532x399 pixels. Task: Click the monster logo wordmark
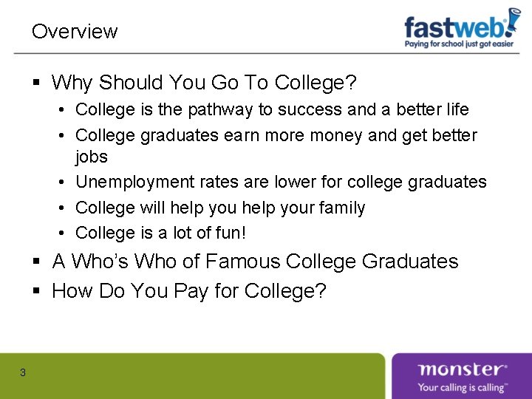(x=462, y=369)
